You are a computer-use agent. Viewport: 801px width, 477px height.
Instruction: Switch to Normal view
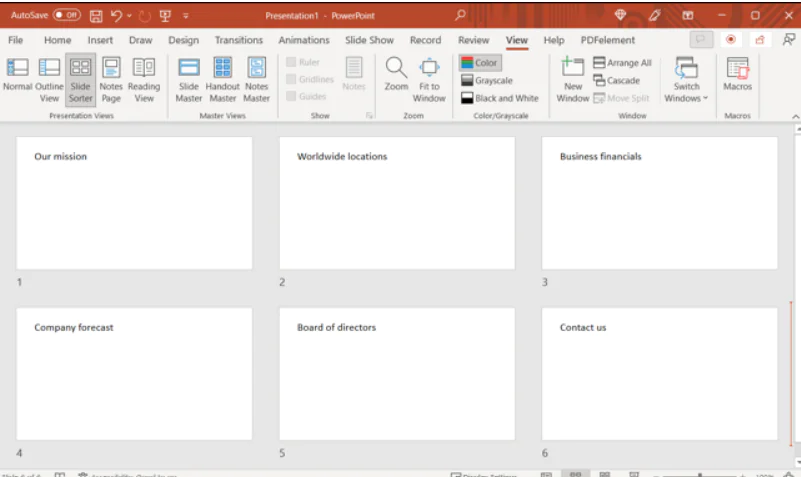[x=17, y=78]
